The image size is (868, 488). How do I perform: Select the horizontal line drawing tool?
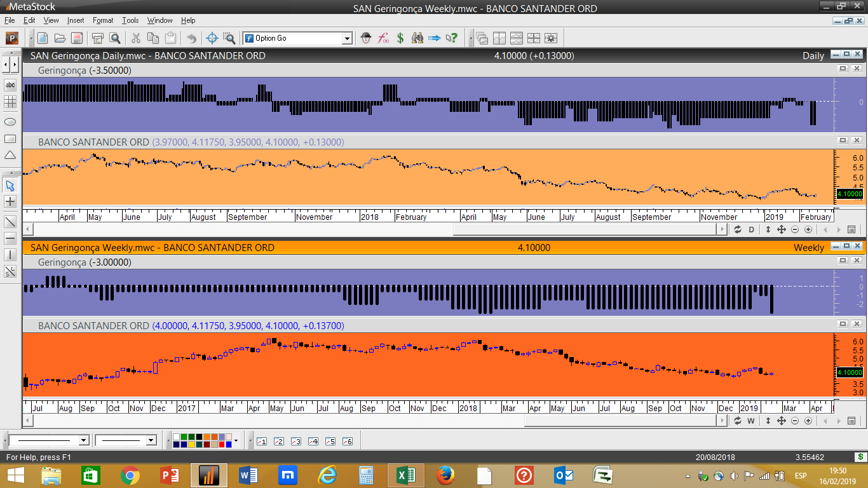point(10,238)
